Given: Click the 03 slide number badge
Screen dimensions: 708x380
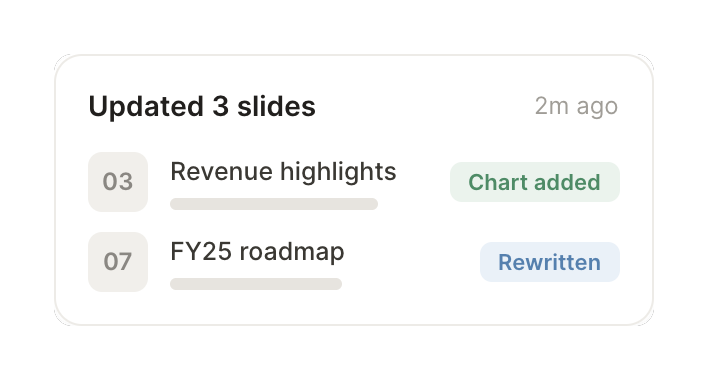Looking at the screenshot, I should (x=118, y=182).
